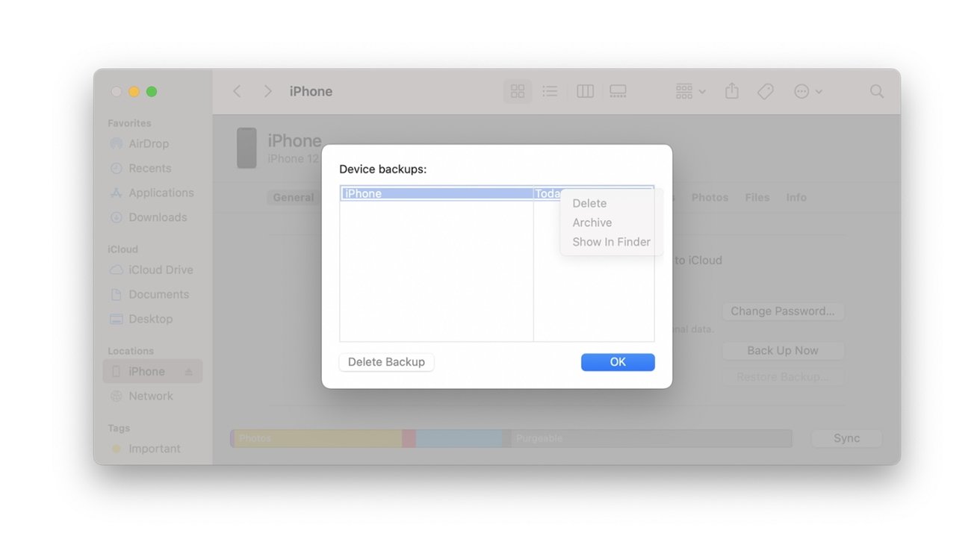Click the iPhone device icon in header
This screenshot has width=980, height=551.
point(246,147)
